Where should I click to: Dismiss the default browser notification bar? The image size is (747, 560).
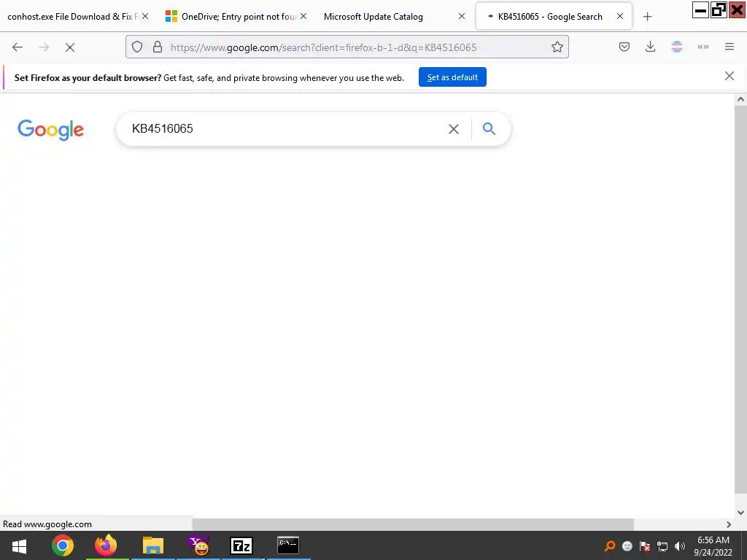pyautogui.click(x=729, y=76)
